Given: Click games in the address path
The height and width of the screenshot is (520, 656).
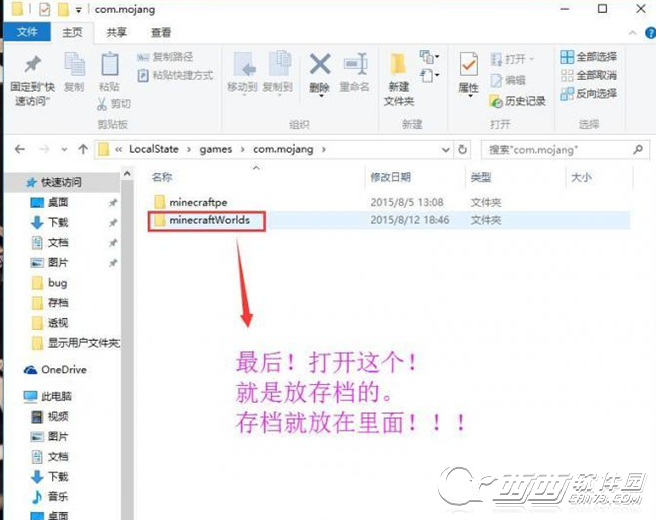Looking at the screenshot, I should click(x=215, y=149).
